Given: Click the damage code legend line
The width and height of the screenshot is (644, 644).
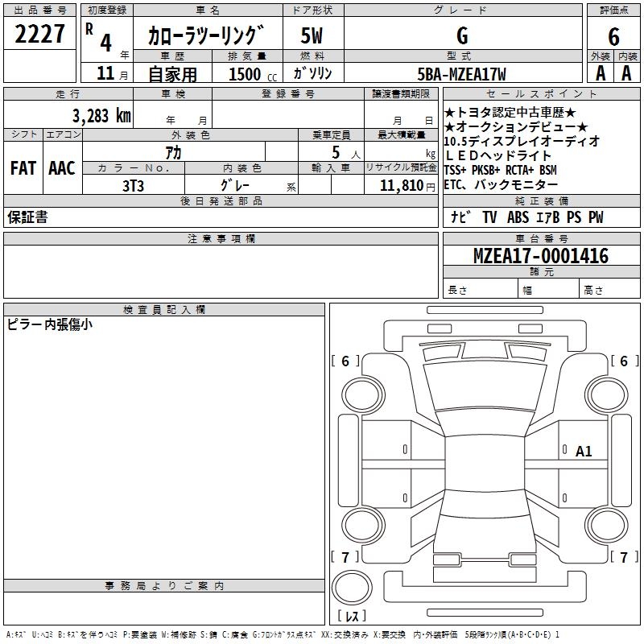Looking at the screenshot, I should pos(283,635).
